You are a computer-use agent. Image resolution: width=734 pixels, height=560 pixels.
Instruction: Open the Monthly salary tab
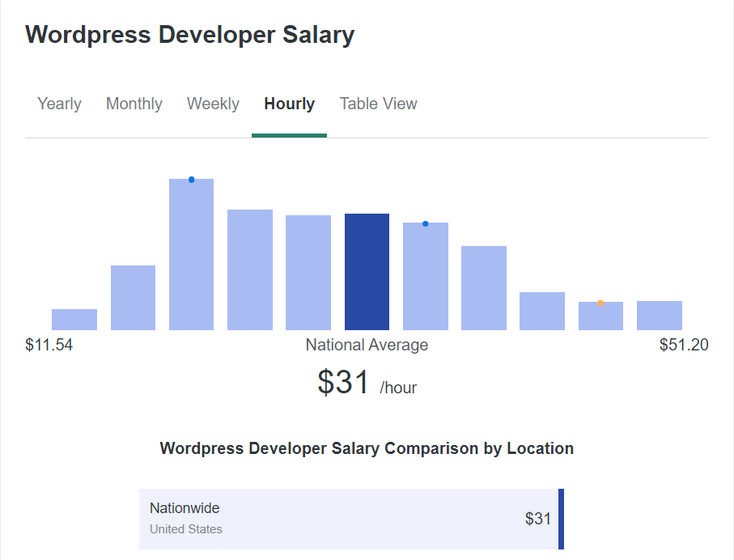pyautogui.click(x=134, y=104)
